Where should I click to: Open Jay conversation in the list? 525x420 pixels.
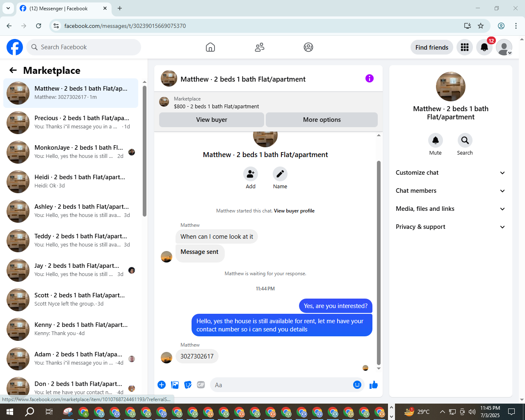tap(71, 270)
